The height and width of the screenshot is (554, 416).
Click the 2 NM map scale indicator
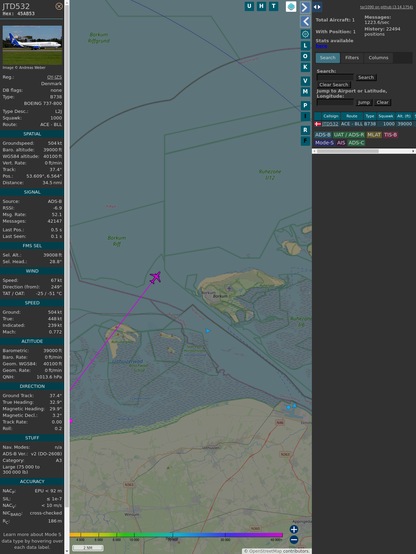(88, 548)
